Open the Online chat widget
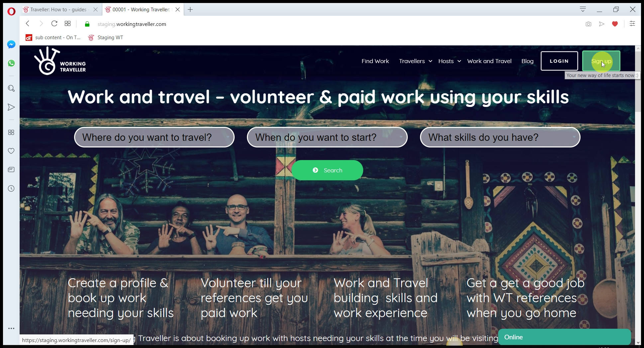The image size is (644, 348). coord(565,337)
